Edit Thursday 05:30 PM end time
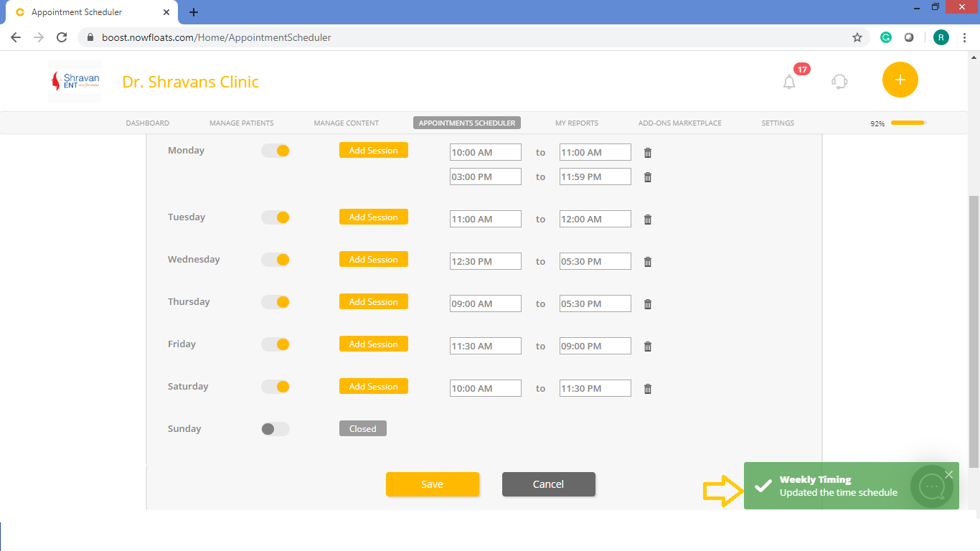Viewport: 980px width, 551px height. click(x=595, y=303)
